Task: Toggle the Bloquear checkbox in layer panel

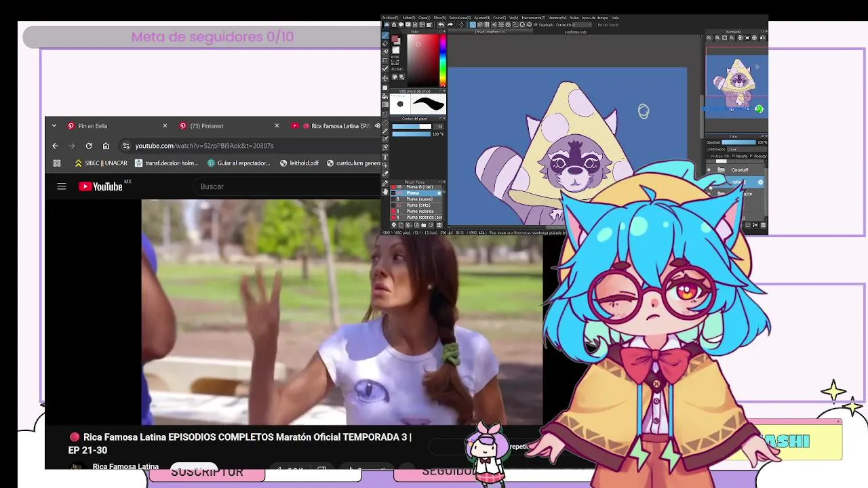Action: pyautogui.click(x=751, y=156)
